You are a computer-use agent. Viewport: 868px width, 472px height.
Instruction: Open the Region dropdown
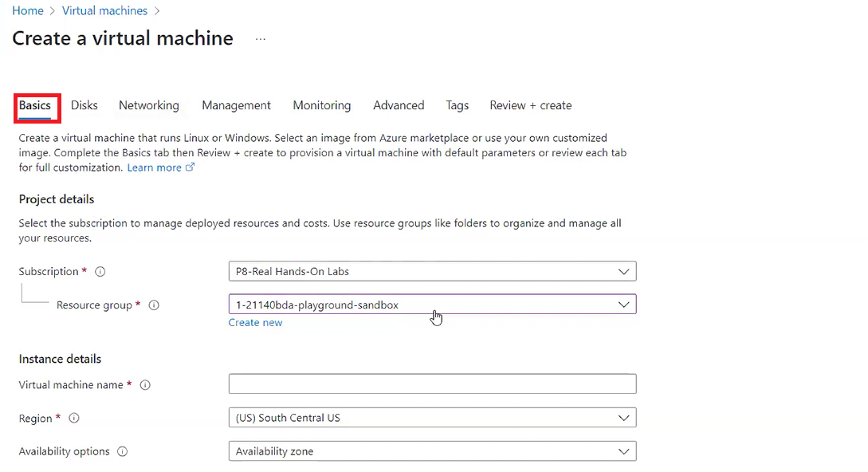pos(432,418)
